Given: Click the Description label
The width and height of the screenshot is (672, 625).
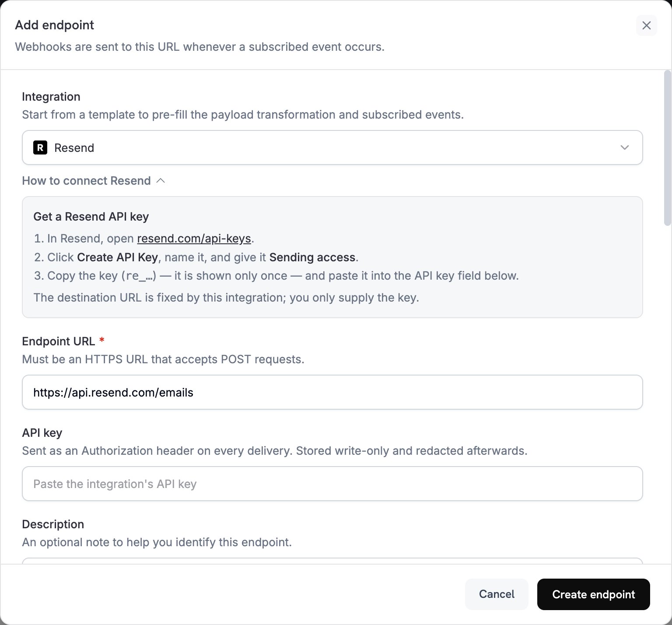Looking at the screenshot, I should click(53, 524).
